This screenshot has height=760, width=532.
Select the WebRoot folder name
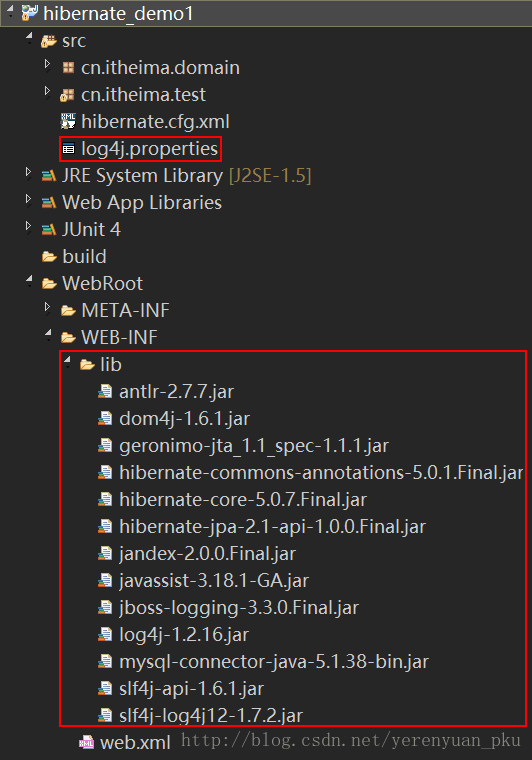pyautogui.click(x=102, y=284)
